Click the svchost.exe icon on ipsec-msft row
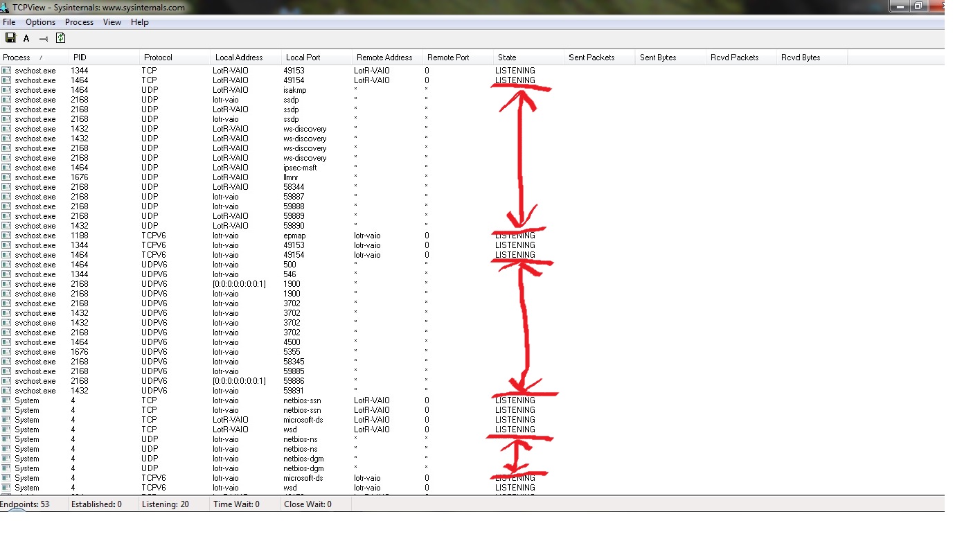This screenshot has height=548, width=980. coord(6,168)
